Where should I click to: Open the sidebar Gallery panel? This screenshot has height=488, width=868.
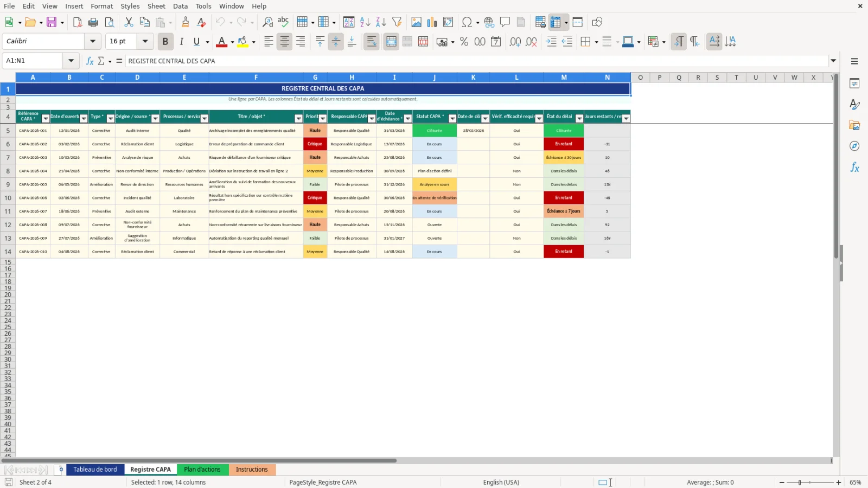[854, 125]
